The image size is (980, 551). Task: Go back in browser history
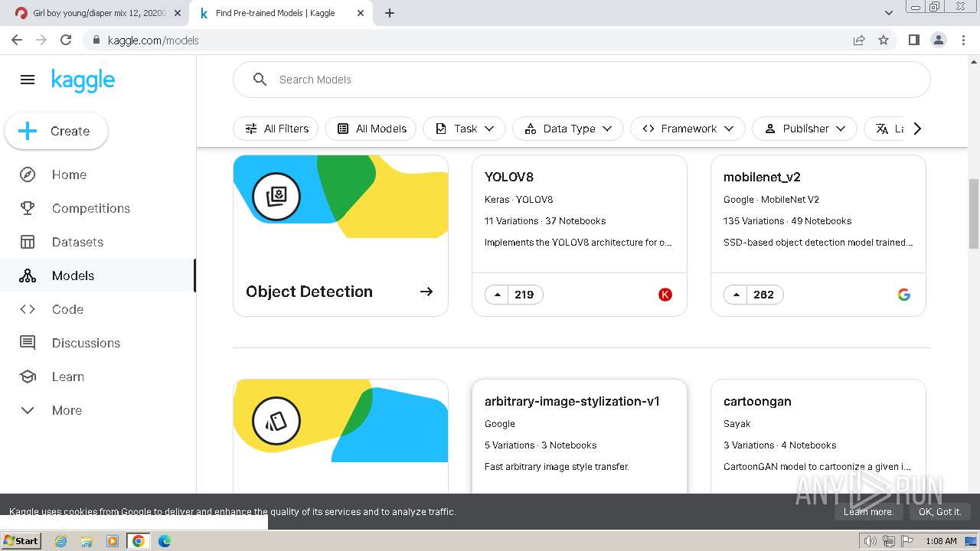click(17, 40)
